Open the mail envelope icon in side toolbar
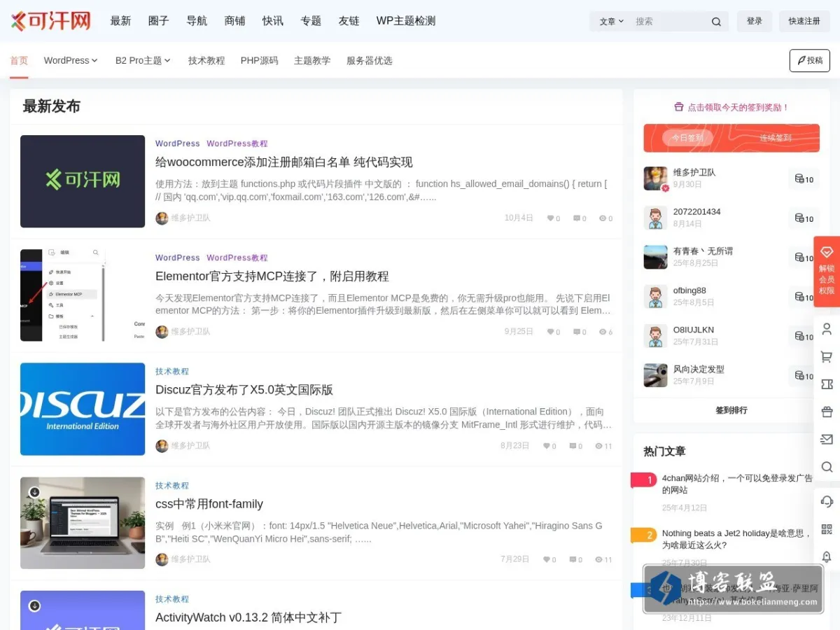The width and height of the screenshot is (840, 630). (x=827, y=440)
